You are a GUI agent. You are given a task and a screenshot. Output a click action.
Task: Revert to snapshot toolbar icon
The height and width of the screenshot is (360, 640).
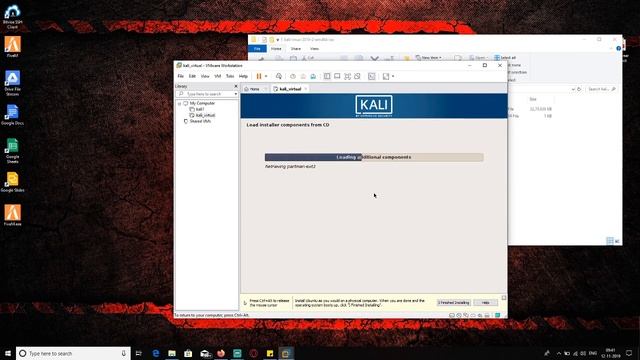(303, 76)
